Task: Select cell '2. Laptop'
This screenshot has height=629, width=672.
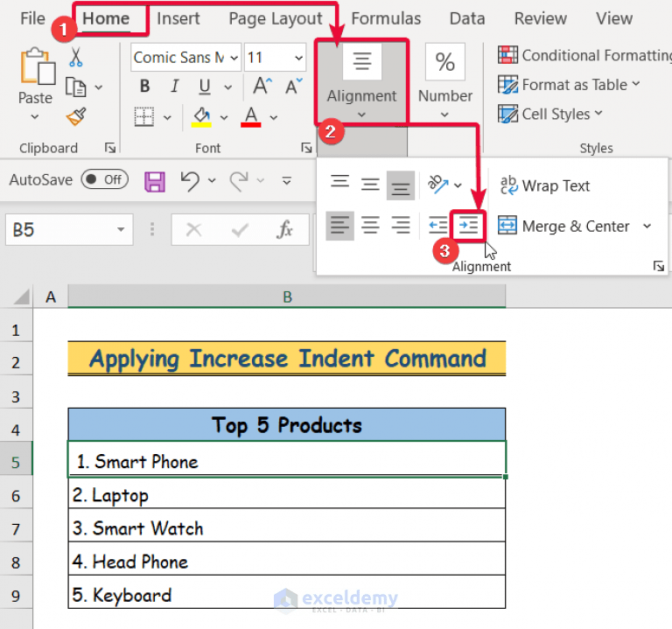Action: [x=287, y=493]
